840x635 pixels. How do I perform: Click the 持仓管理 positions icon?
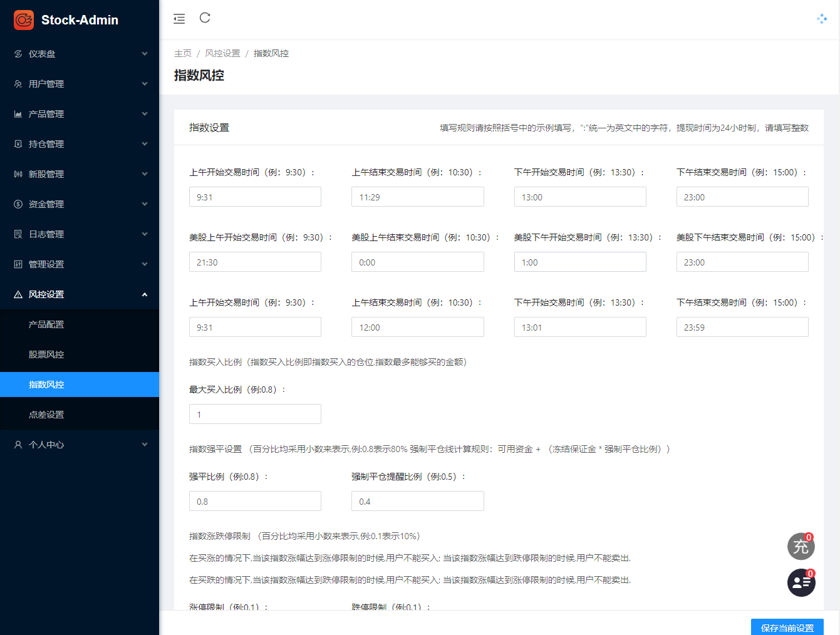point(18,143)
